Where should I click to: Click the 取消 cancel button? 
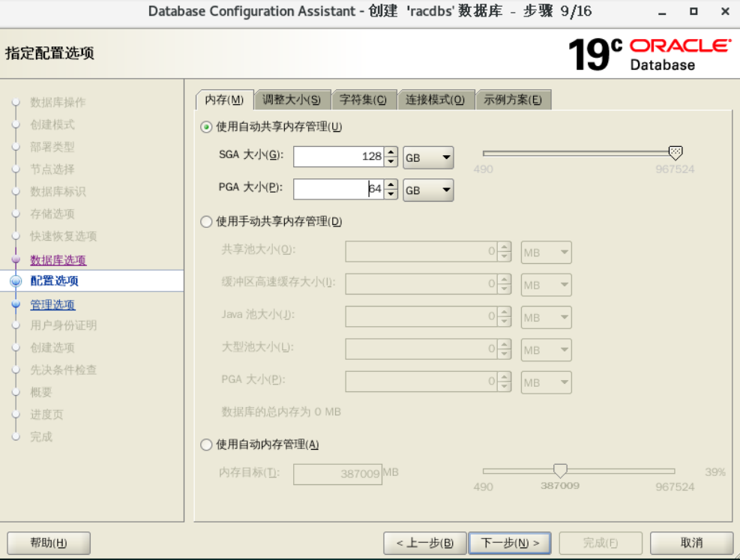691,543
